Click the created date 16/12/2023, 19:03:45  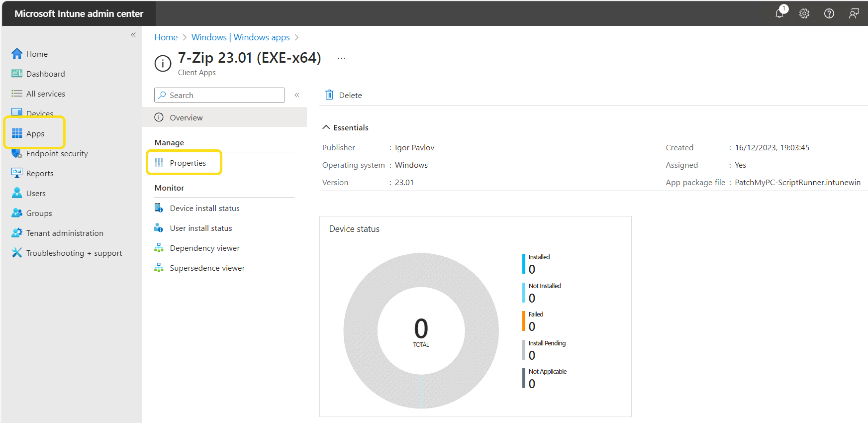click(772, 147)
